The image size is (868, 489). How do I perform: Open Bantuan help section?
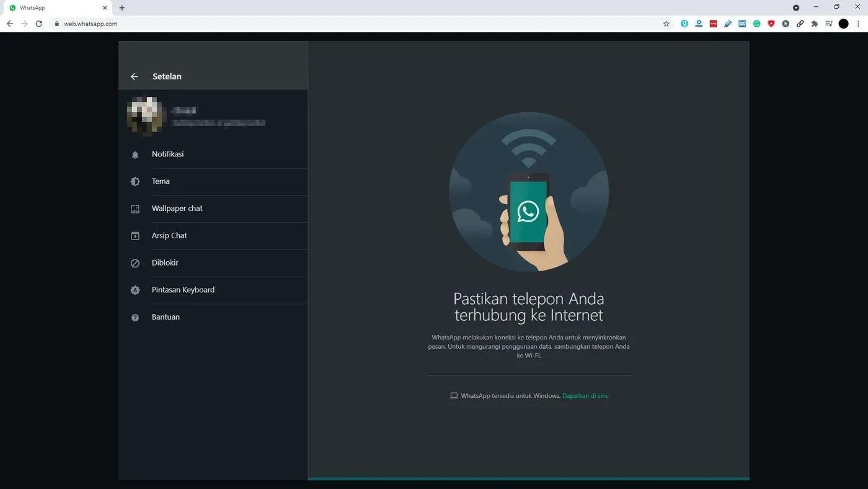point(213,317)
